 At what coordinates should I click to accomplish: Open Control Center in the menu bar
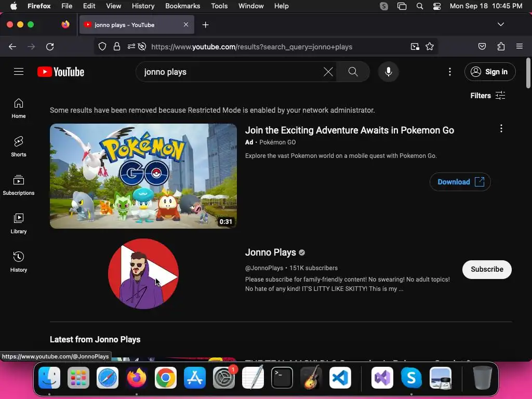(x=436, y=6)
